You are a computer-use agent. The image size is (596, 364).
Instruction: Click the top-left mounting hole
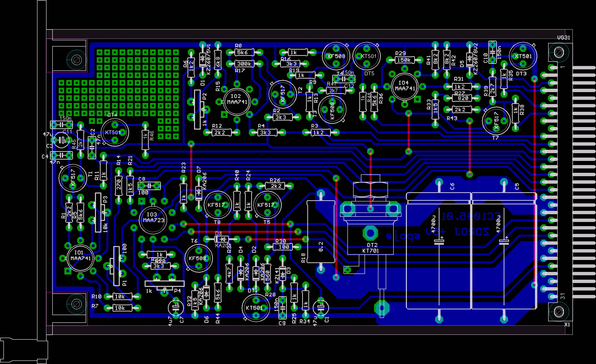pyautogui.click(x=77, y=60)
